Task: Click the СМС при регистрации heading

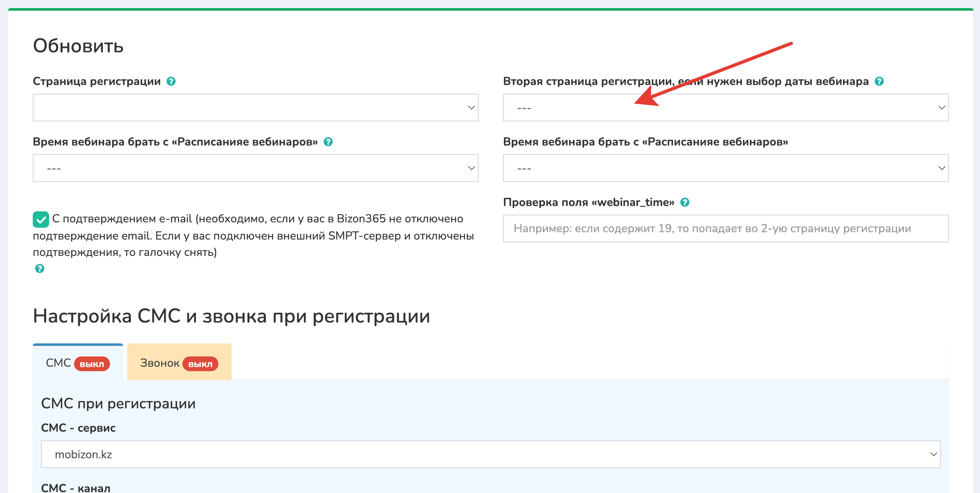Action: click(x=118, y=403)
